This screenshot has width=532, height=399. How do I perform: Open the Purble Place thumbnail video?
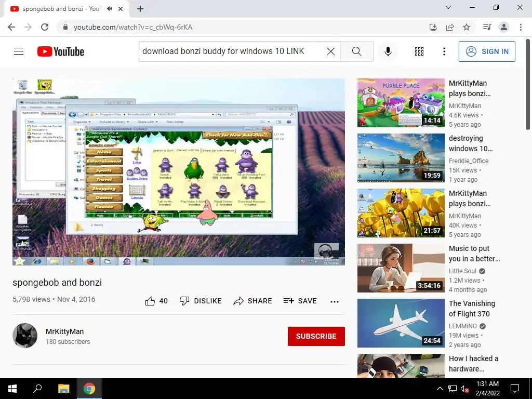pos(401,103)
